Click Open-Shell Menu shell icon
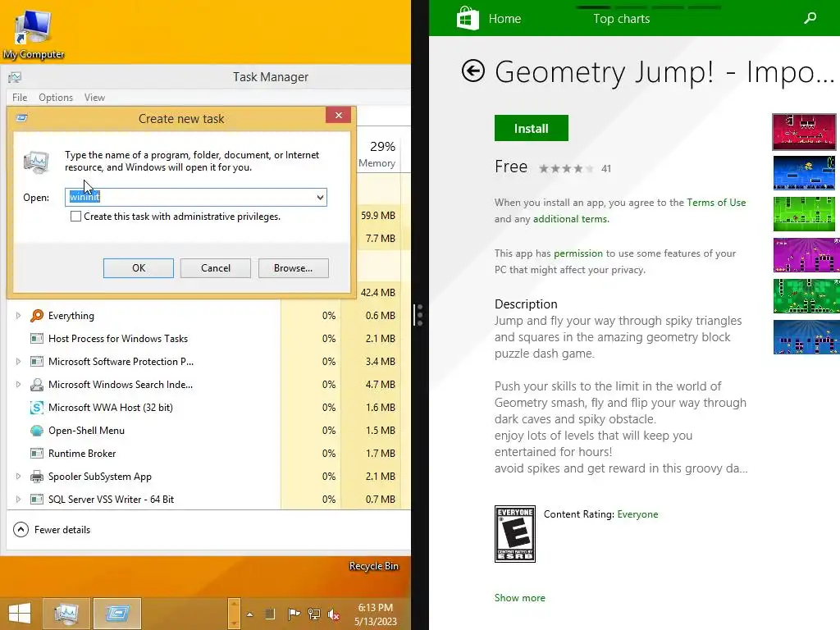Viewport: 840px width, 630px height. [36, 431]
